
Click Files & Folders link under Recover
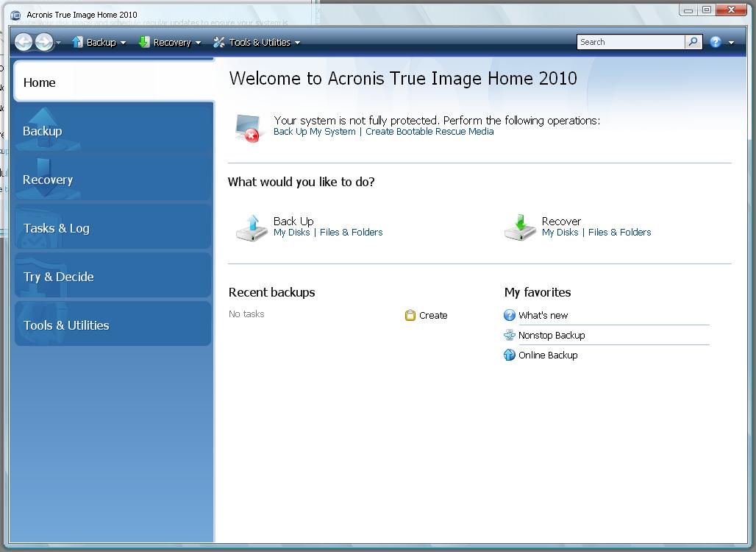coord(619,232)
